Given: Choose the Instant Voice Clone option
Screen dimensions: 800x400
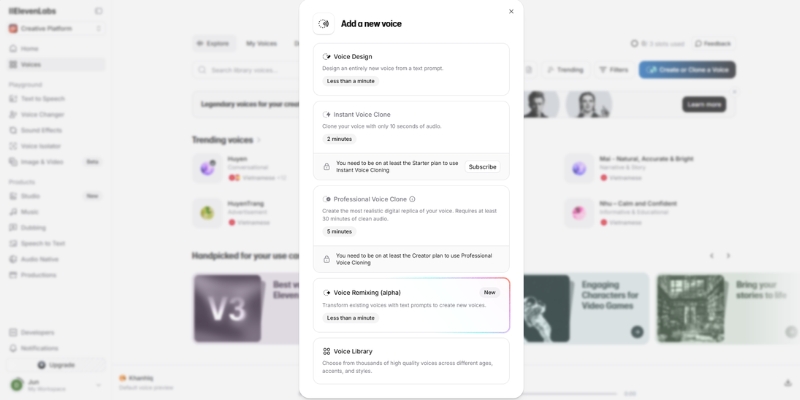Looking at the screenshot, I should [x=411, y=126].
